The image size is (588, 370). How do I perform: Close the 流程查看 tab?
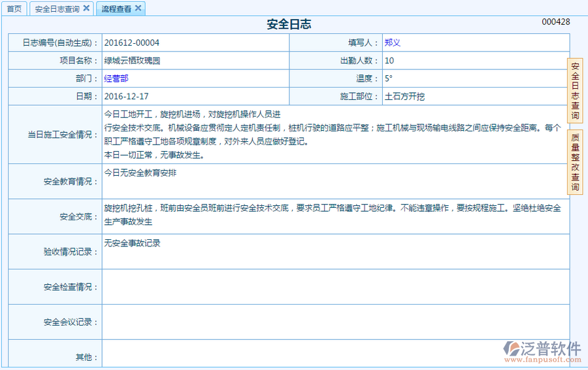pos(138,8)
